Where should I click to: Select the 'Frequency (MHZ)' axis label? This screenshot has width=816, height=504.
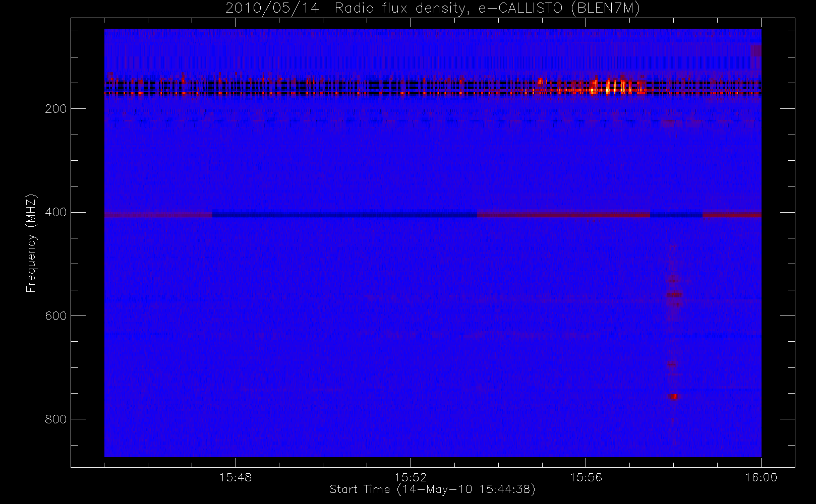[x=31, y=243]
